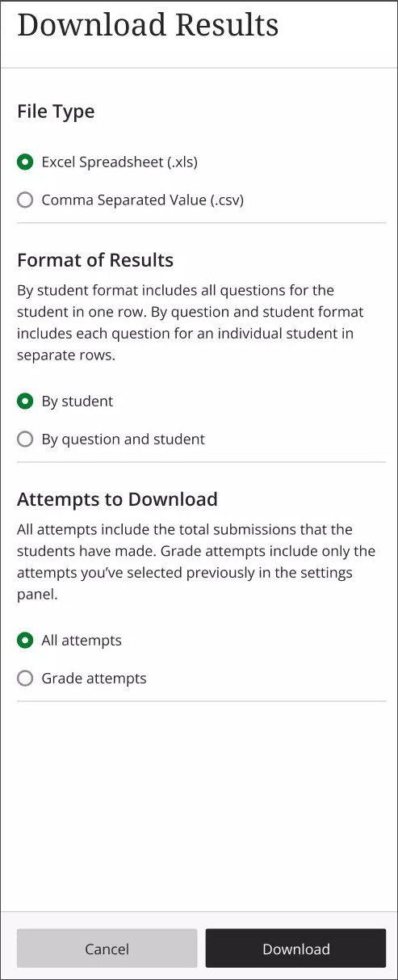The image size is (398, 980).
Task: Click the Attempts to Download heading
Action: click(x=117, y=499)
